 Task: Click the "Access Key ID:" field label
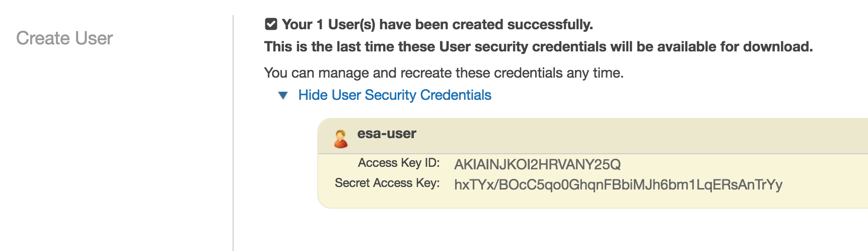pos(399,163)
